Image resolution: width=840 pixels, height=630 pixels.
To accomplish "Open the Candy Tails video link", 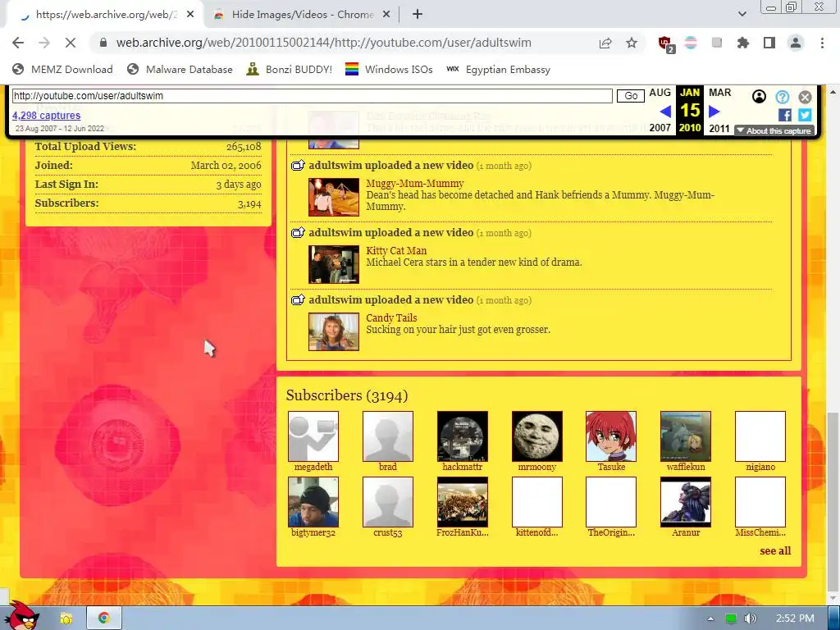I will pyautogui.click(x=391, y=317).
